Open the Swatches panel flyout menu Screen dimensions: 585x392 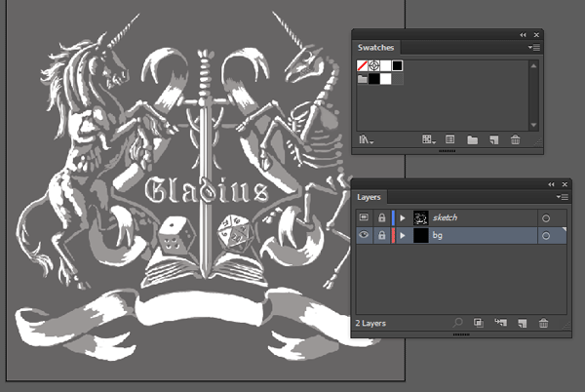534,48
